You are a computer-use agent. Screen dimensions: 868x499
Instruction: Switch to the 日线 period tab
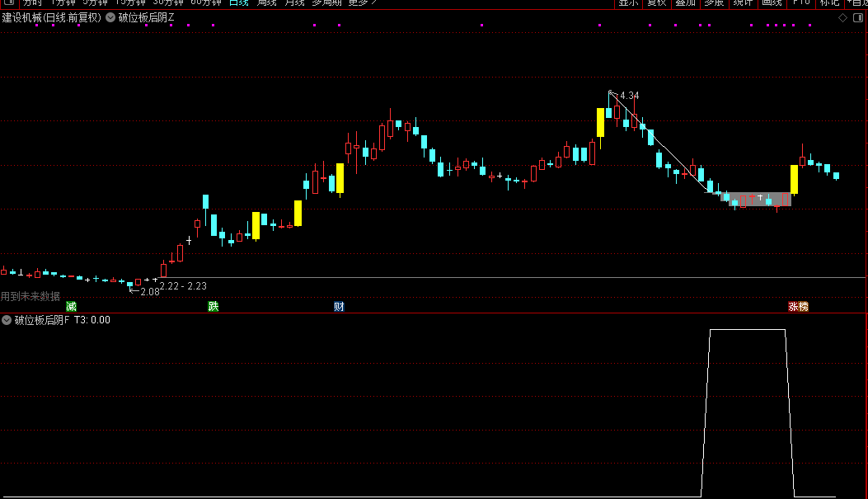click(238, 2)
